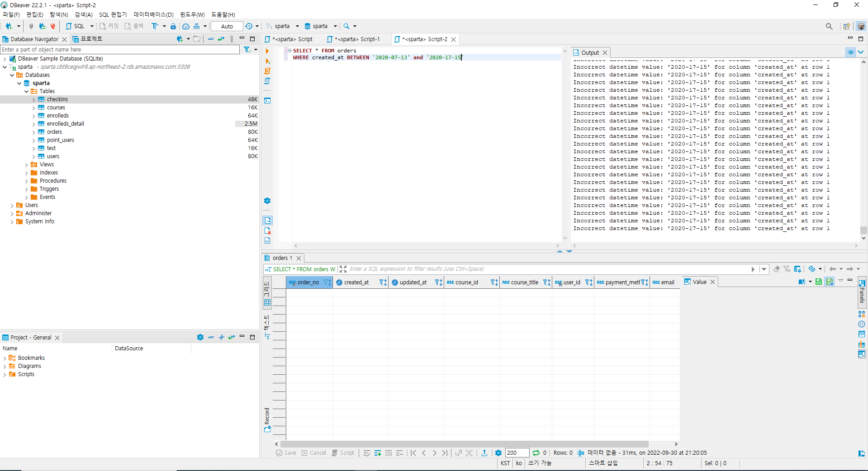Viewport: 868px width, 471px height.
Task: Click the Project panel configure gear icon
Action: click(200, 337)
